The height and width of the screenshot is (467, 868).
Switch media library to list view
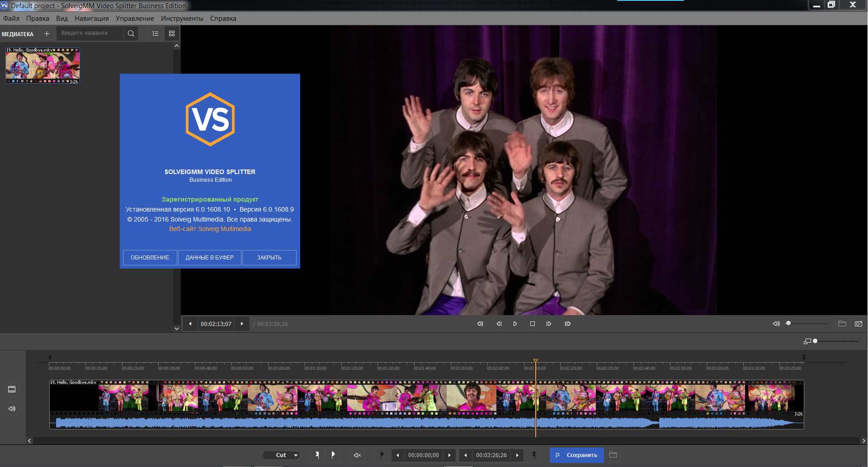pos(156,33)
